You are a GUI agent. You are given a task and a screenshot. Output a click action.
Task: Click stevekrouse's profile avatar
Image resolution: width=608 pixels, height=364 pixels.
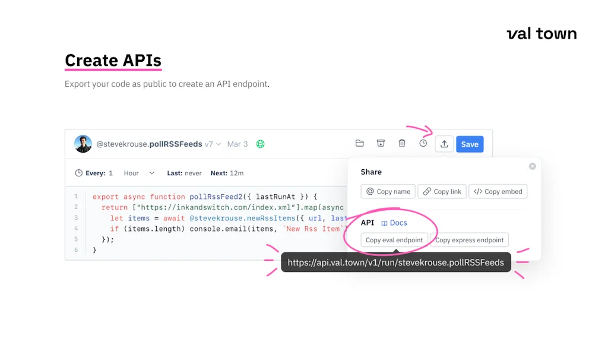pos(83,144)
